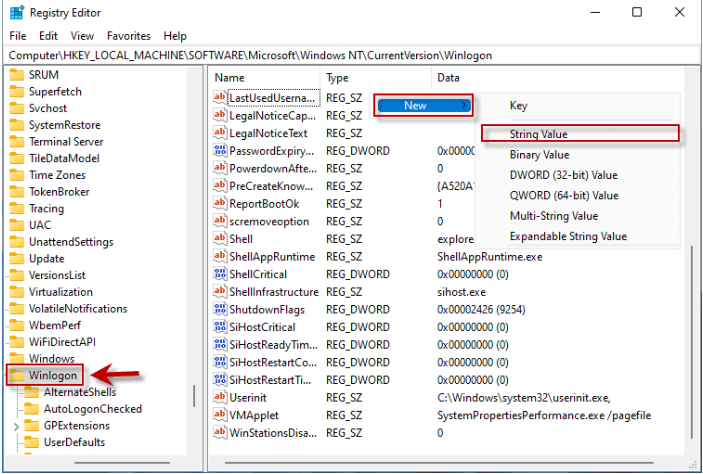This screenshot has width=703, height=474.
Task: Click the string icon beside Userinit entry
Action: click(x=221, y=397)
